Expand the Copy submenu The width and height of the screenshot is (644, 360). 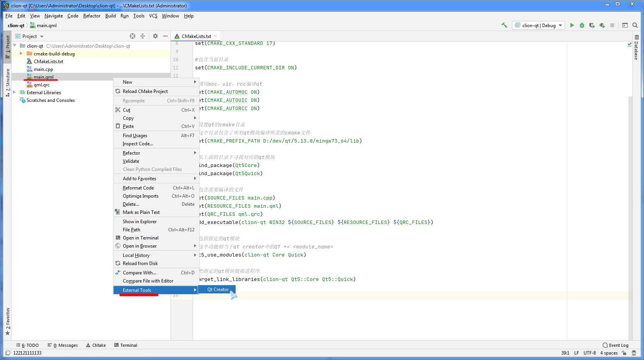[156, 118]
